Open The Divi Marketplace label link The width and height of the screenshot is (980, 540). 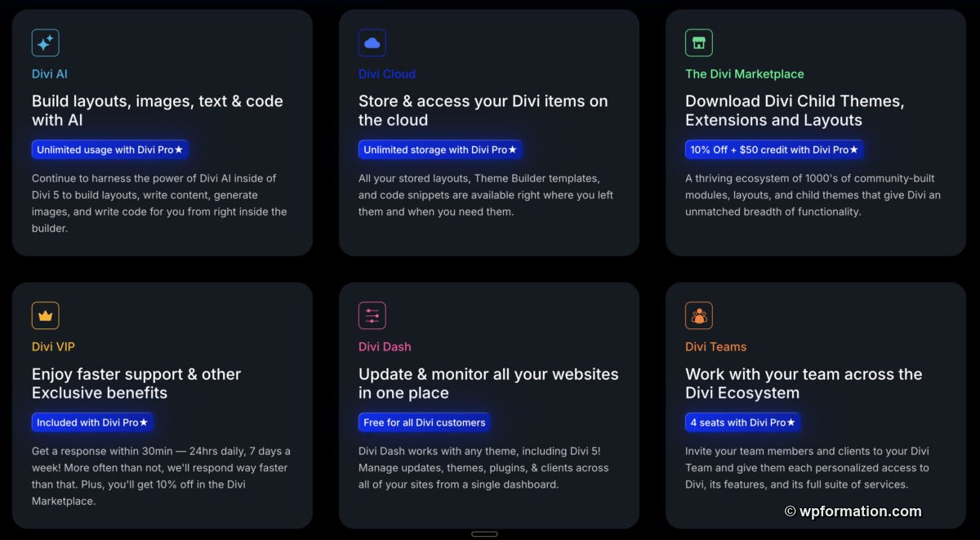point(745,74)
